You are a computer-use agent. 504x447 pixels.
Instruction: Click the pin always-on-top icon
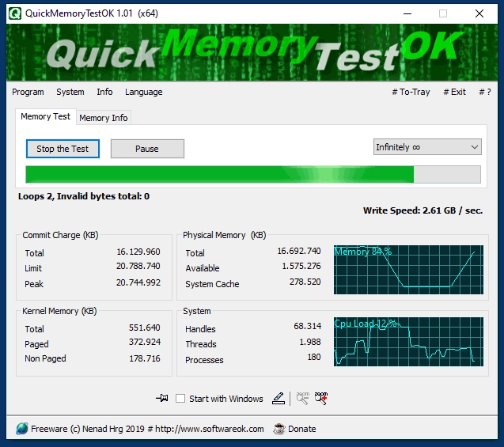point(163,399)
